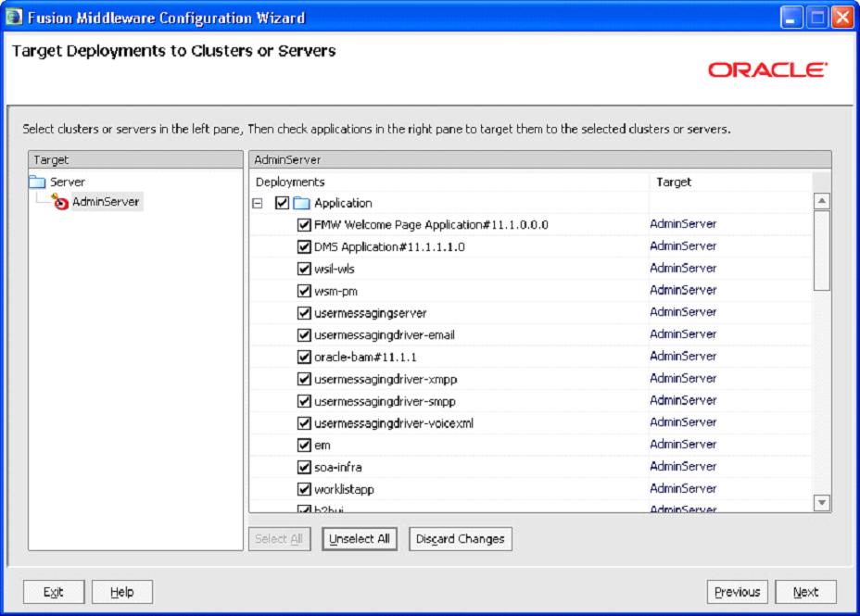The height and width of the screenshot is (616, 860).
Task: Click the wizard title bar icon
Action: pyautogui.click(x=13, y=17)
